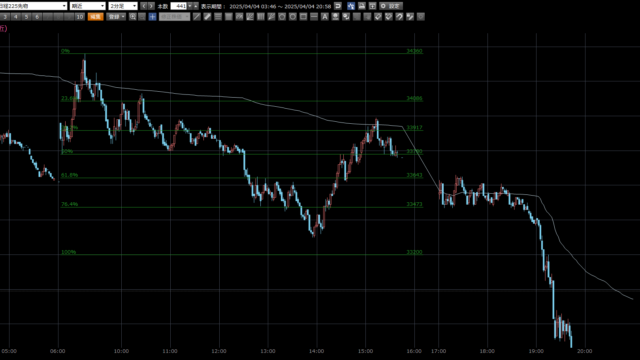Select the text annotation A tool
This screenshot has width=640, height=360.
pos(324,17)
